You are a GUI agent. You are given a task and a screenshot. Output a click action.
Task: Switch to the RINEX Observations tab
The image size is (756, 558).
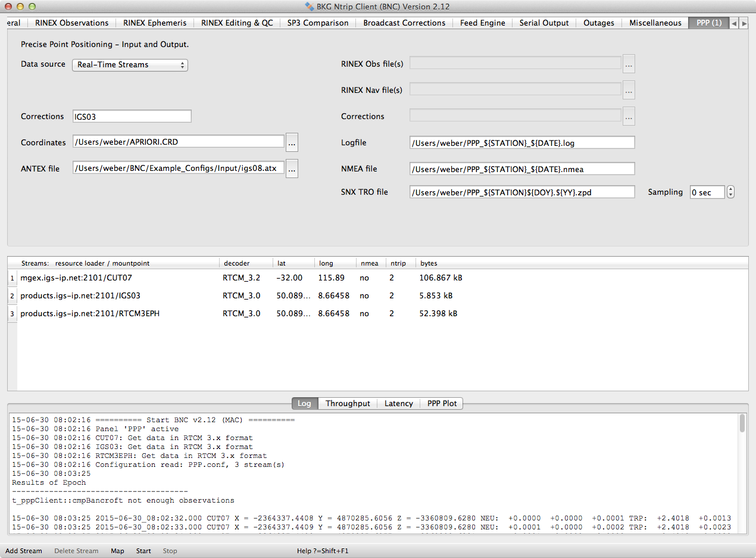pyautogui.click(x=71, y=23)
